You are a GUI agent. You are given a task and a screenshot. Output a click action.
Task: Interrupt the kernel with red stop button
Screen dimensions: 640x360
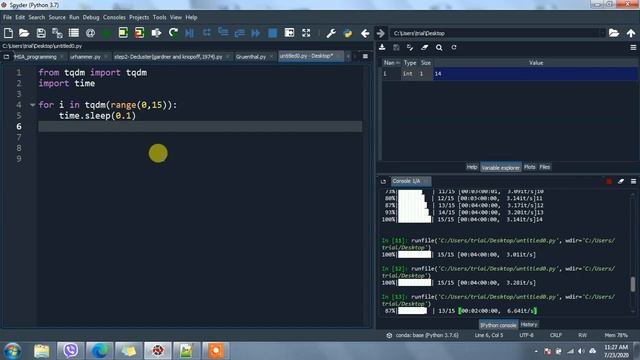609,181
